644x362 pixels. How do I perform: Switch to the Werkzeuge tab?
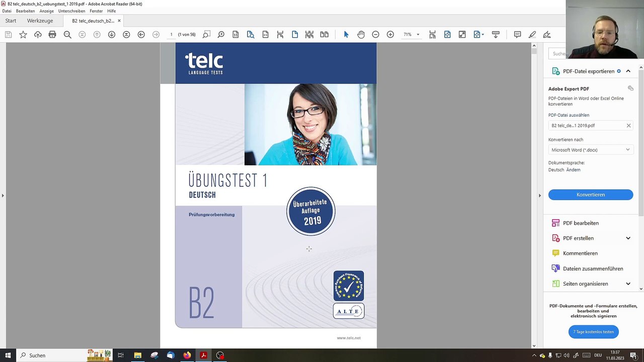pos(40,21)
